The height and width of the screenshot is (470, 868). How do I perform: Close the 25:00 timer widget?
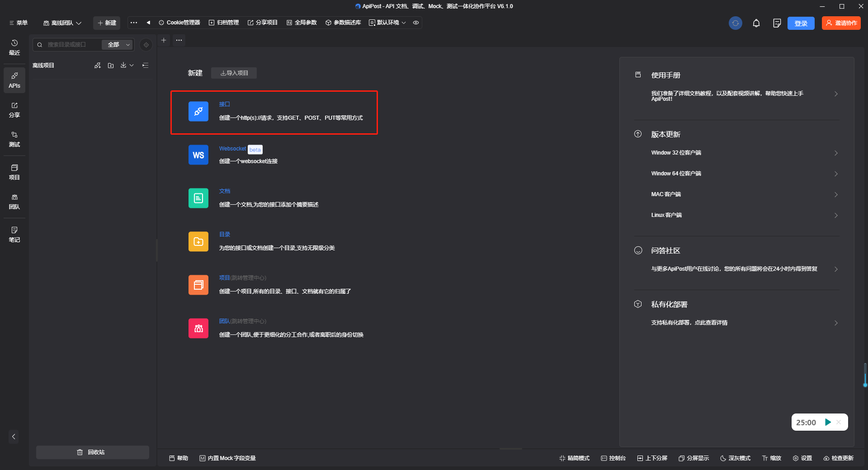tap(839, 422)
